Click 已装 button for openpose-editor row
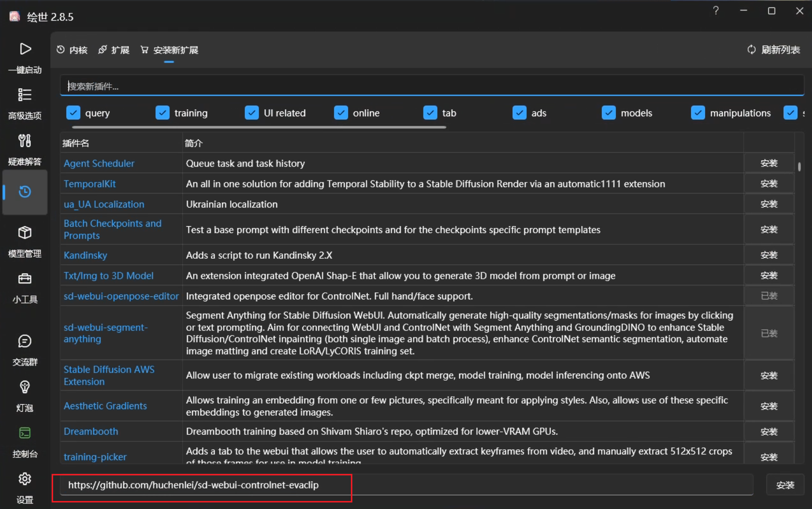 coord(769,296)
